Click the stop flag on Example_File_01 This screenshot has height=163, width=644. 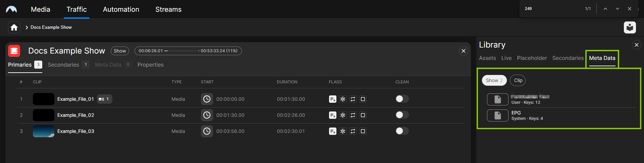pos(363,99)
